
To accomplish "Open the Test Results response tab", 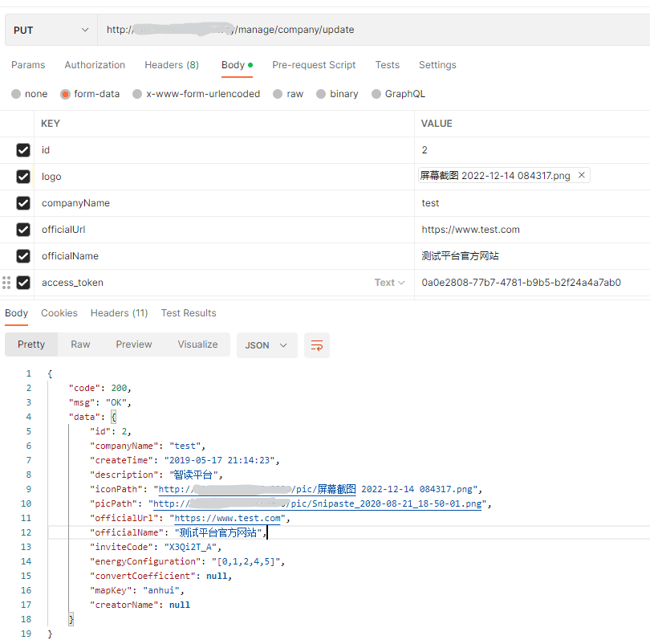I will 189,313.
